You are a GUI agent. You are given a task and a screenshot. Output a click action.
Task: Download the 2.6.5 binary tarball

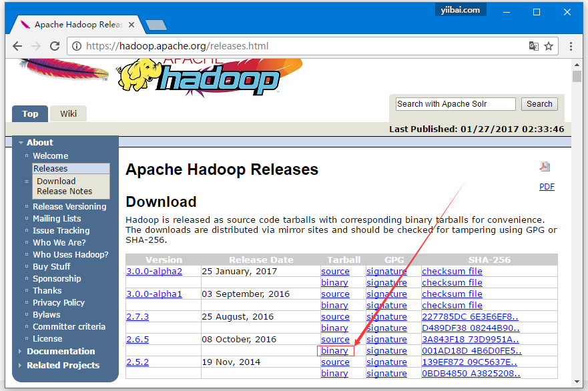(x=334, y=351)
